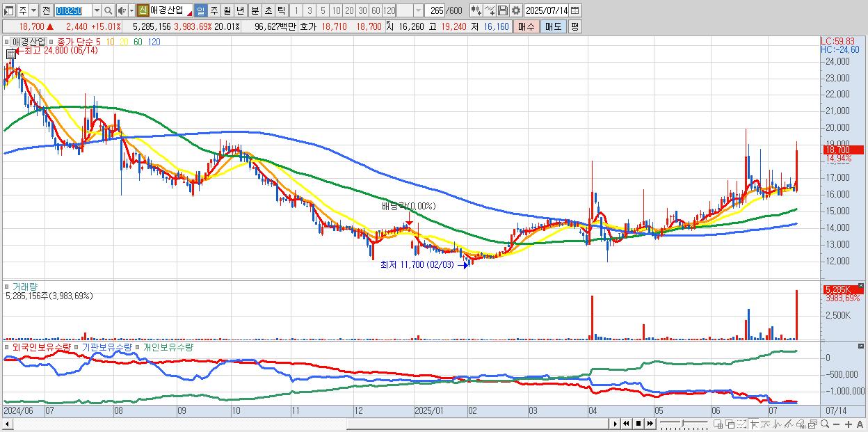
Task: Click the 거래량 volume panel label
Action: pyautogui.click(x=25, y=286)
